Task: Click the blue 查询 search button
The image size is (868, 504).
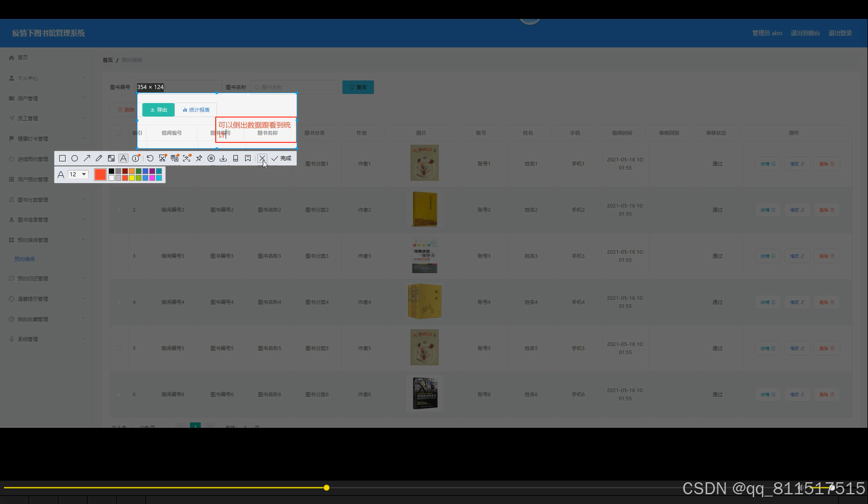Action: pyautogui.click(x=358, y=87)
